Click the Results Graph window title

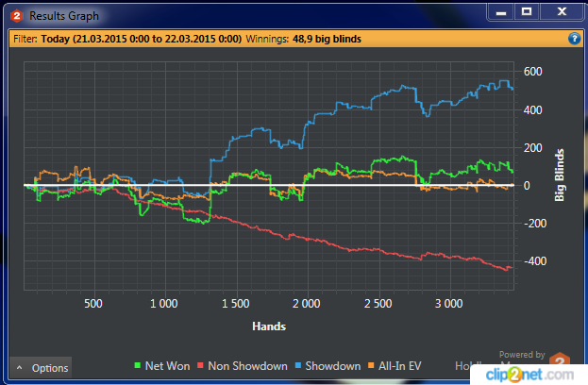point(64,16)
